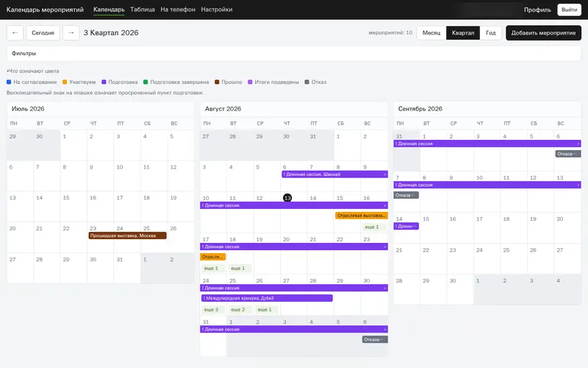Click the grey Отказ legend swatch

tap(306, 82)
